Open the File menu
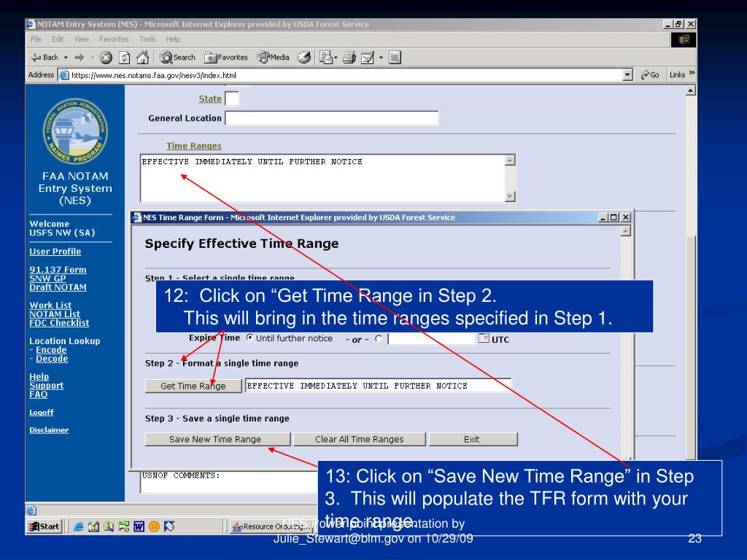 [36, 39]
